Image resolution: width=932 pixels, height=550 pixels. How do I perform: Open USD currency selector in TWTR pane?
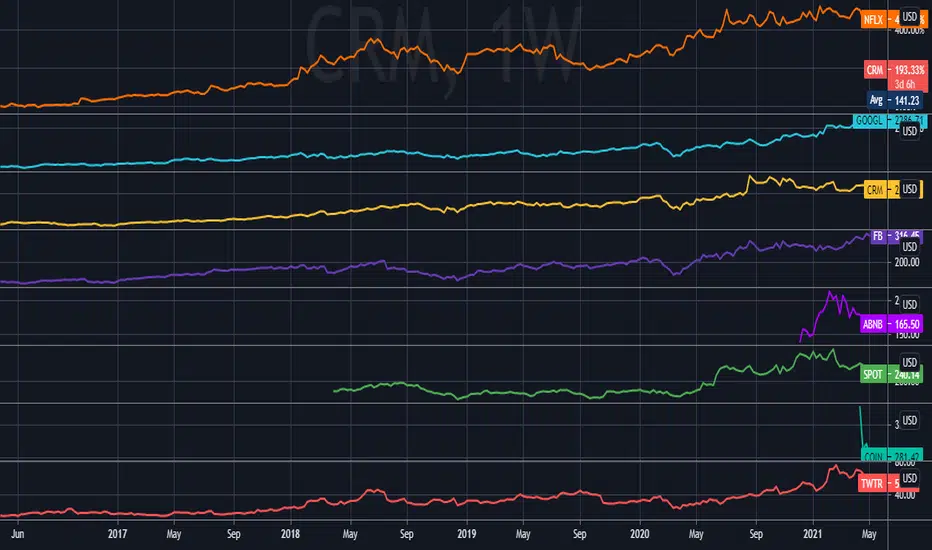tap(909, 478)
